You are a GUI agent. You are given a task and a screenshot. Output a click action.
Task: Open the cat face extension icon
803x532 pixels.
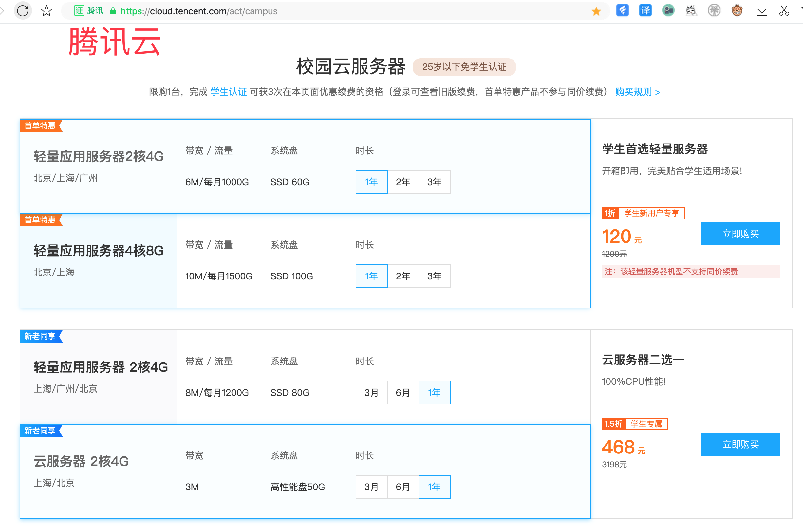[x=691, y=10]
